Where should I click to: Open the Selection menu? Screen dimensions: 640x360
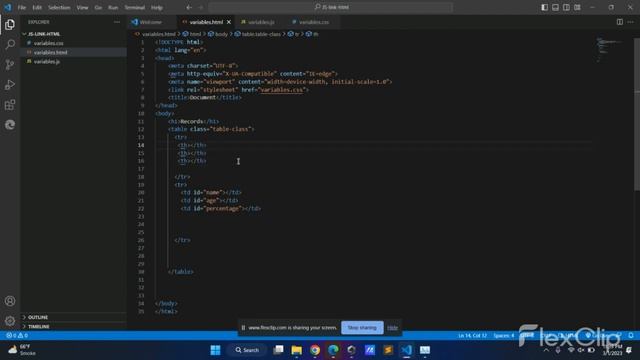(x=59, y=7)
